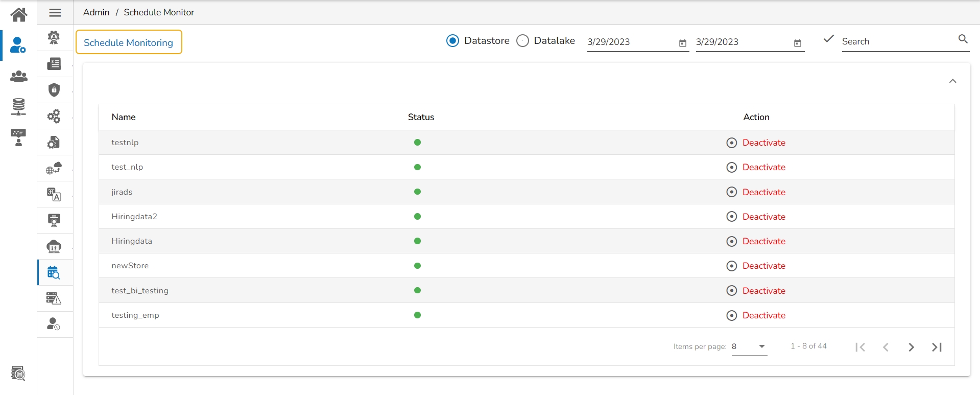Open the end date calendar picker
The image size is (980, 395).
pyautogui.click(x=797, y=43)
